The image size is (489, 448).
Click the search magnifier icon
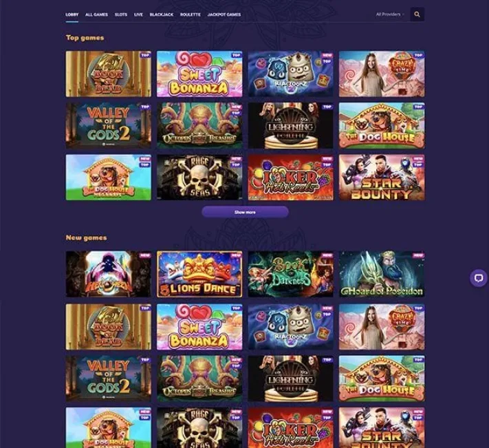click(x=417, y=14)
